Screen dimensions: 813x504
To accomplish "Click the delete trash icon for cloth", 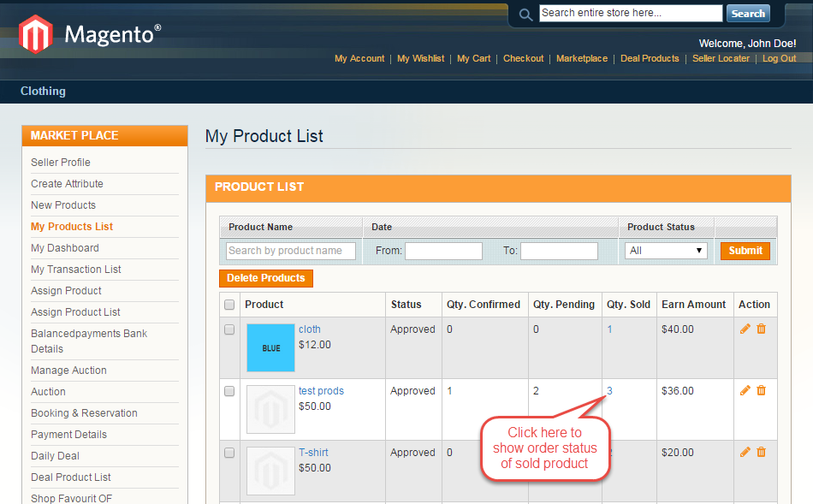I will coord(761,329).
